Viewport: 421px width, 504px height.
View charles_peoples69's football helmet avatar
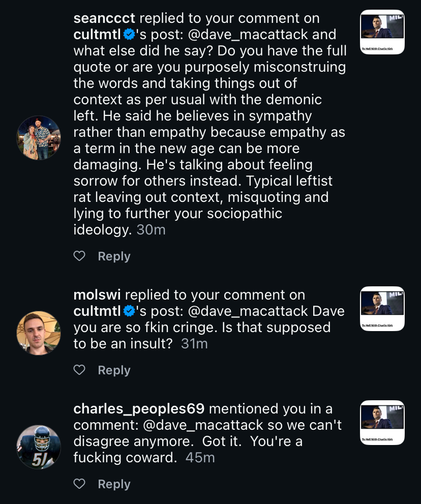[x=39, y=447]
